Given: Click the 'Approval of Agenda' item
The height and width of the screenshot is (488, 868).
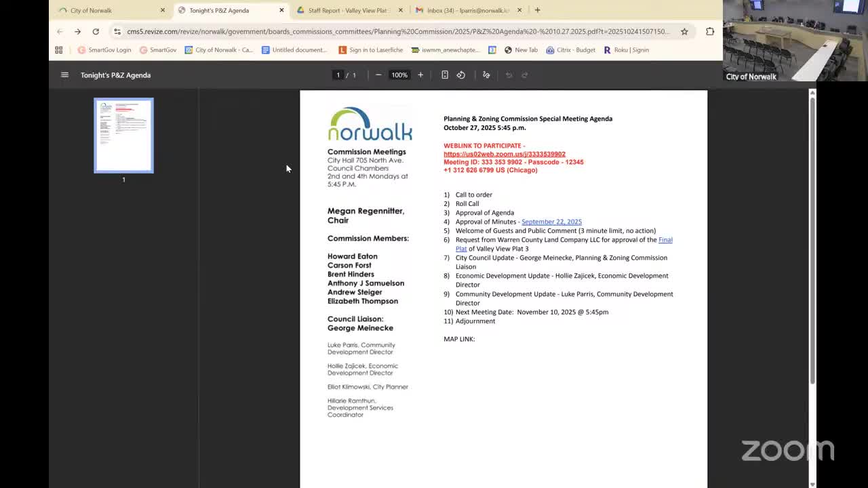Looking at the screenshot, I should pos(485,213).
